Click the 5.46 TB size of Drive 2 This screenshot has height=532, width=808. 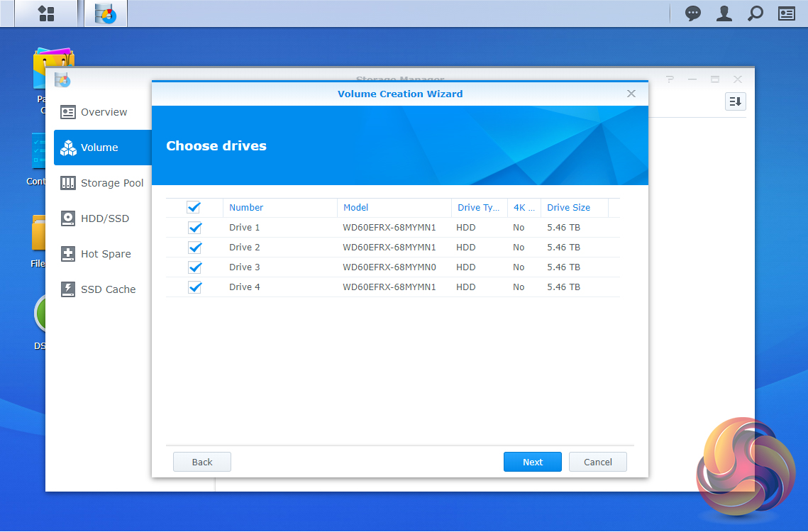563,248
